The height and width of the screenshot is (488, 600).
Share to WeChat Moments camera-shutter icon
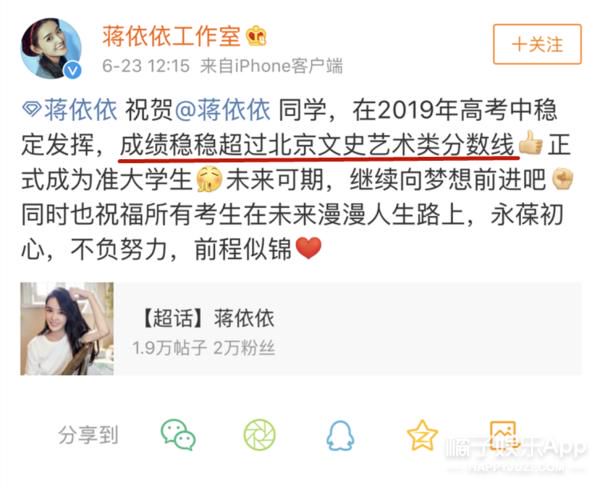(x=259, y=434)
